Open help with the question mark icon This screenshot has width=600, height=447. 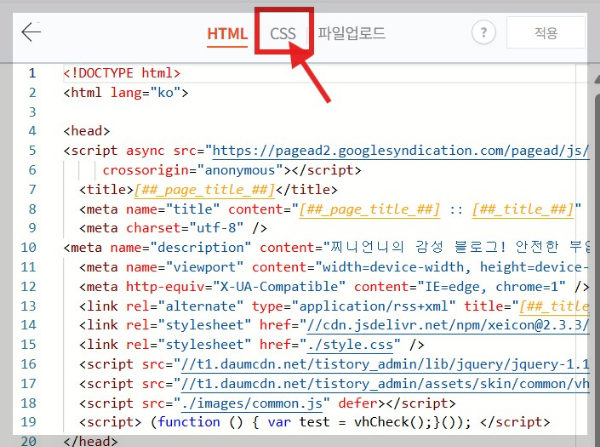coord(484,33)
